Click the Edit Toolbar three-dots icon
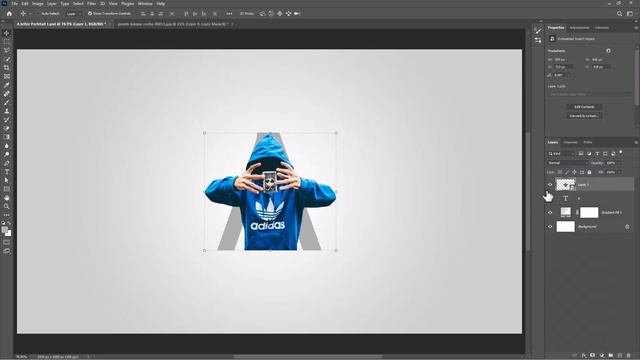Viewport: 640px width, 360px height. (x=7, y=215)
